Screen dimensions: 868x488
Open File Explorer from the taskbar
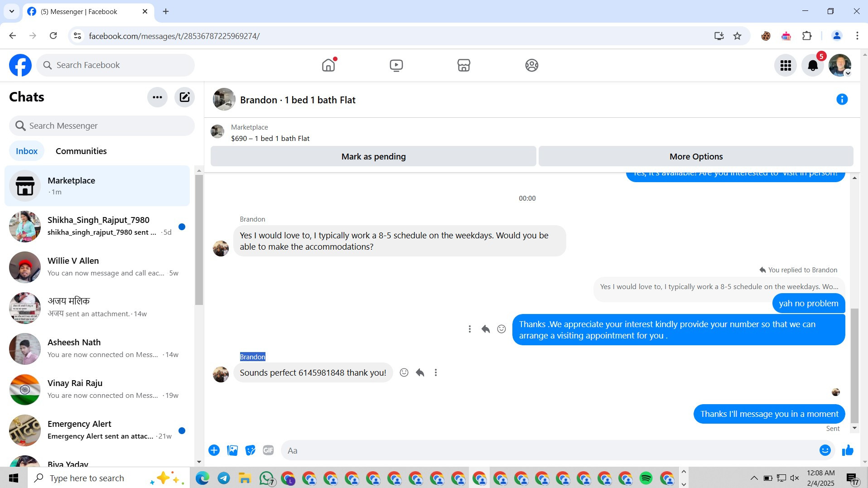245,478
